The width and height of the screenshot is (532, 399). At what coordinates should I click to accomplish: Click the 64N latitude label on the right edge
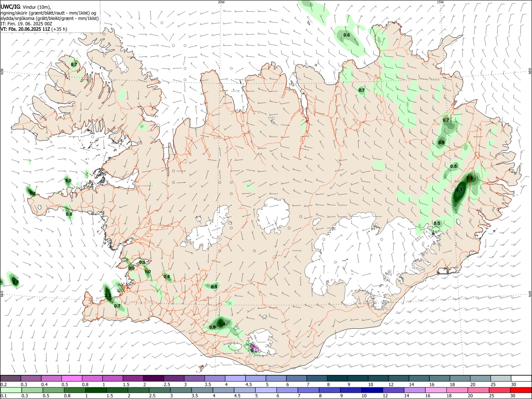pyautogui.click(x=530, y=293)
